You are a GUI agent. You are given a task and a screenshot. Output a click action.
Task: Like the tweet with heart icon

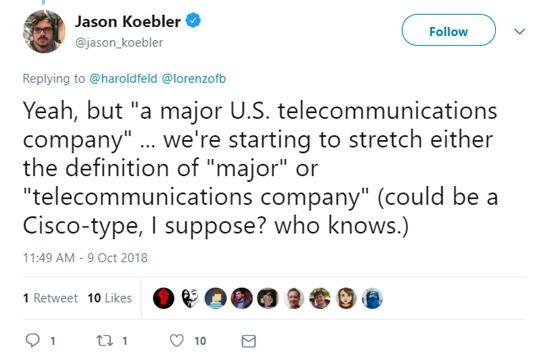pos(177,340)
